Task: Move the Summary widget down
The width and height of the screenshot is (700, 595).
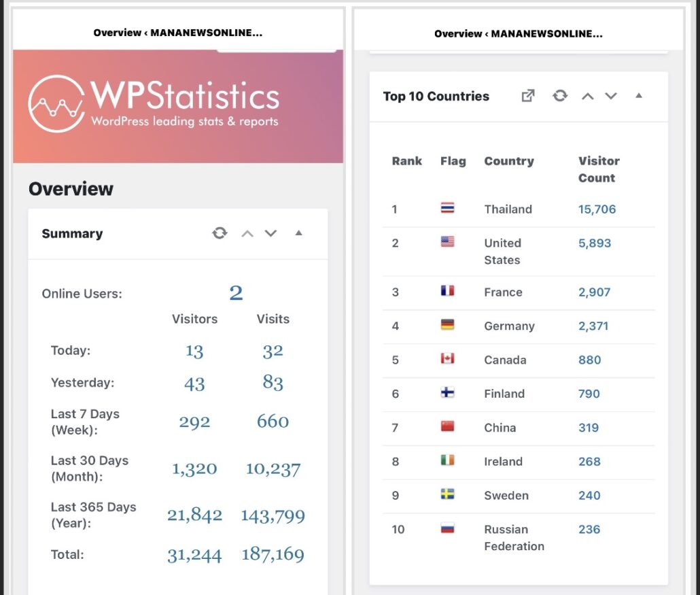Action: (x=270, y=233)
